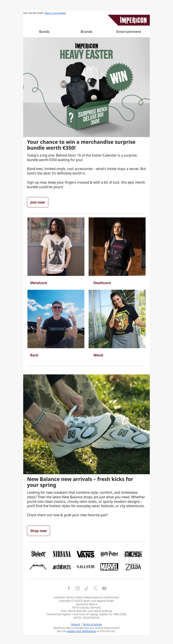Open the Metalcore category photo

point(56,246)
